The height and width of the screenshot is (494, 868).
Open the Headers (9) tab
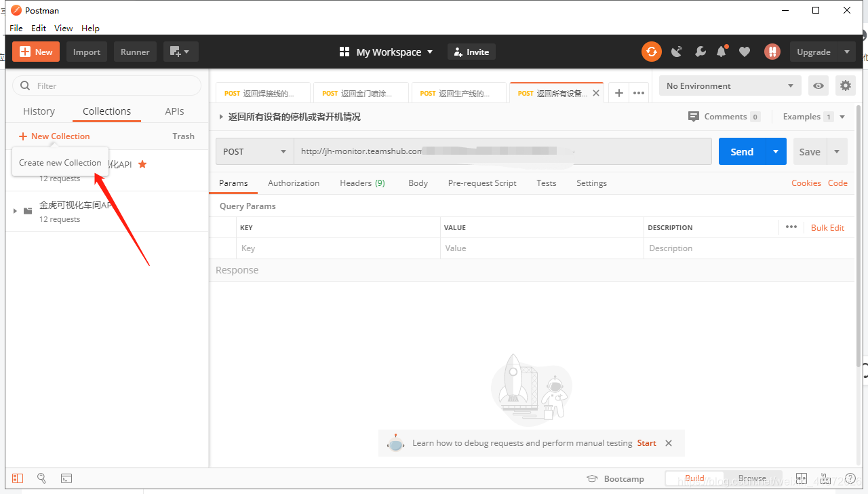[362, 183]
